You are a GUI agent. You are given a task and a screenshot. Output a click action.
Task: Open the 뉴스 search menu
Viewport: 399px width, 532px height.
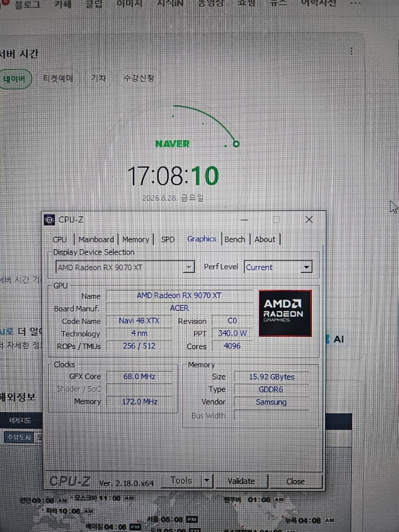279,4
